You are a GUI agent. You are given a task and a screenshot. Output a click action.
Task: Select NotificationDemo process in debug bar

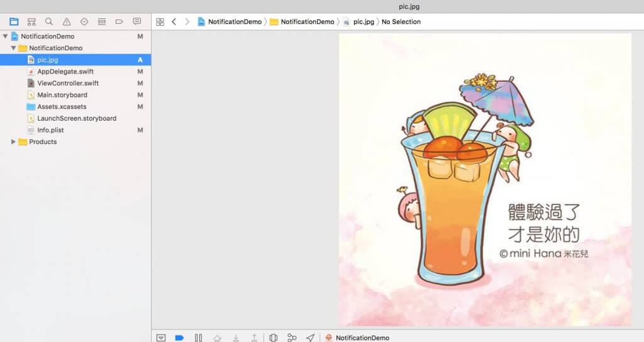click(x=357, y=338)
